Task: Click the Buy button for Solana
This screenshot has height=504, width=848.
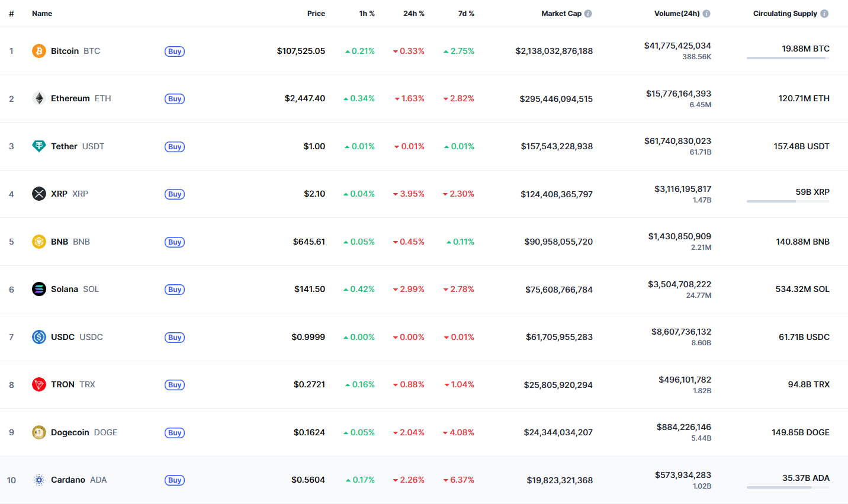Action: (x=175, y=290)
